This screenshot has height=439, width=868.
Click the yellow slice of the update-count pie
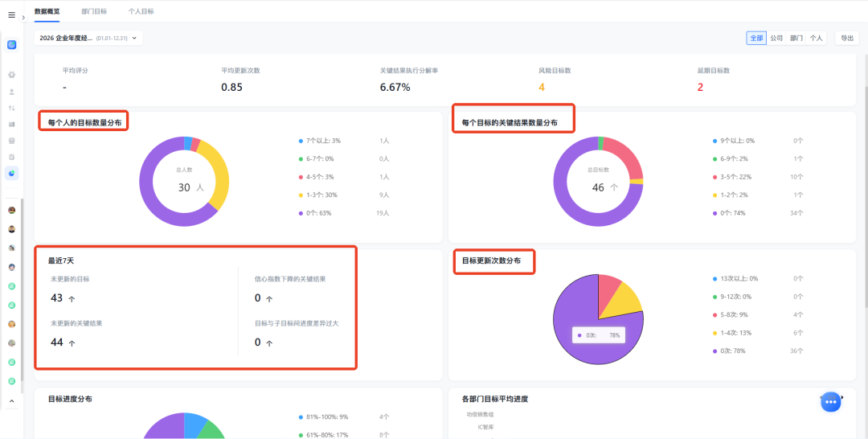pos(625,302)
